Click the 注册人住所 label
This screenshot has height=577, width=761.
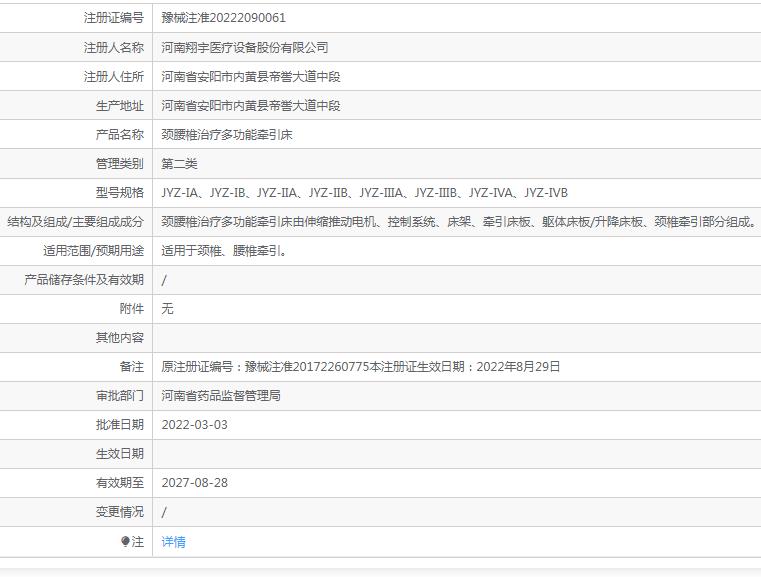114,76
